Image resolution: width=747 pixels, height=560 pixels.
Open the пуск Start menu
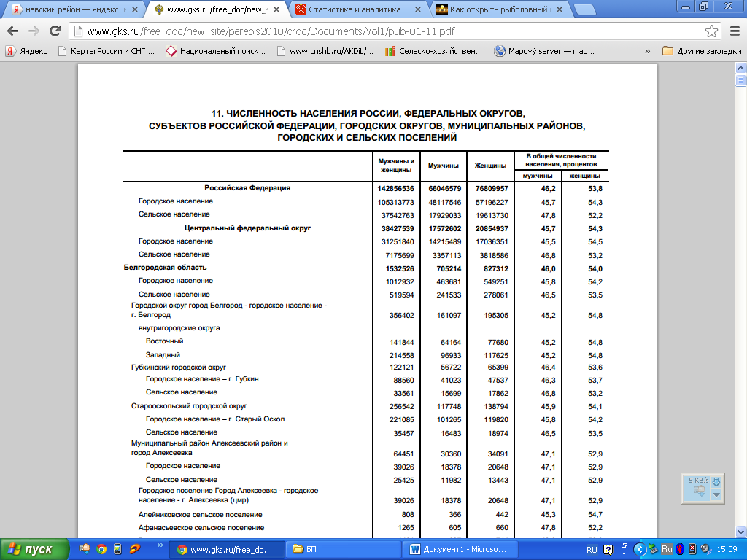(x=34, y=549)
